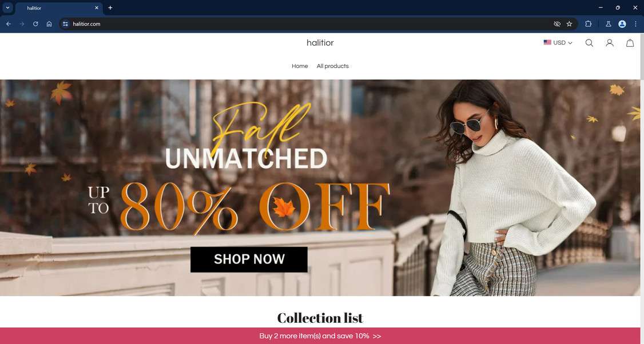Click the halitior.com address bar field
The height and width of the screenshot is (344, 644).
pos(312,24)
